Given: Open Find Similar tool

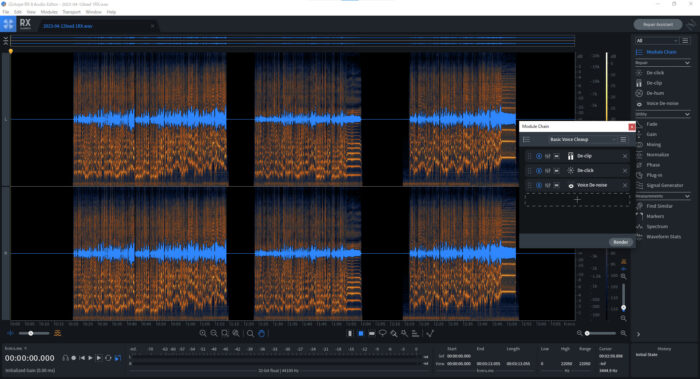Looking at the screenshot, I should click(x=659, y=206).
